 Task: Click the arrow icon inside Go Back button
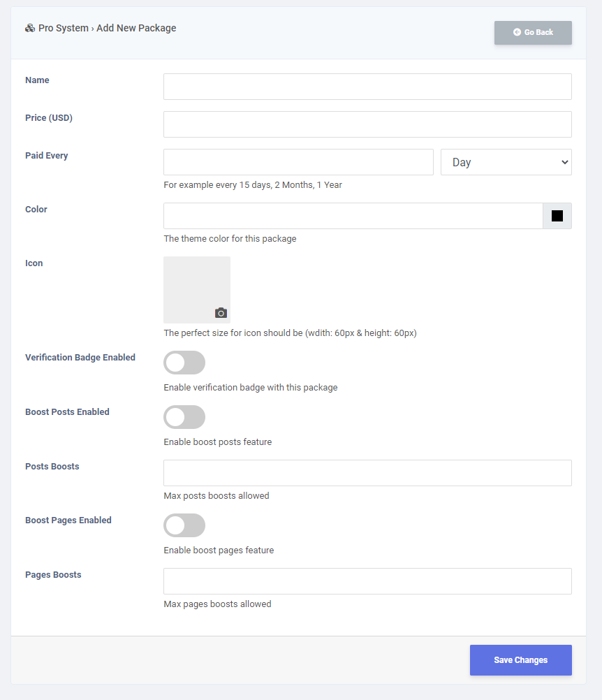[517, 32]
